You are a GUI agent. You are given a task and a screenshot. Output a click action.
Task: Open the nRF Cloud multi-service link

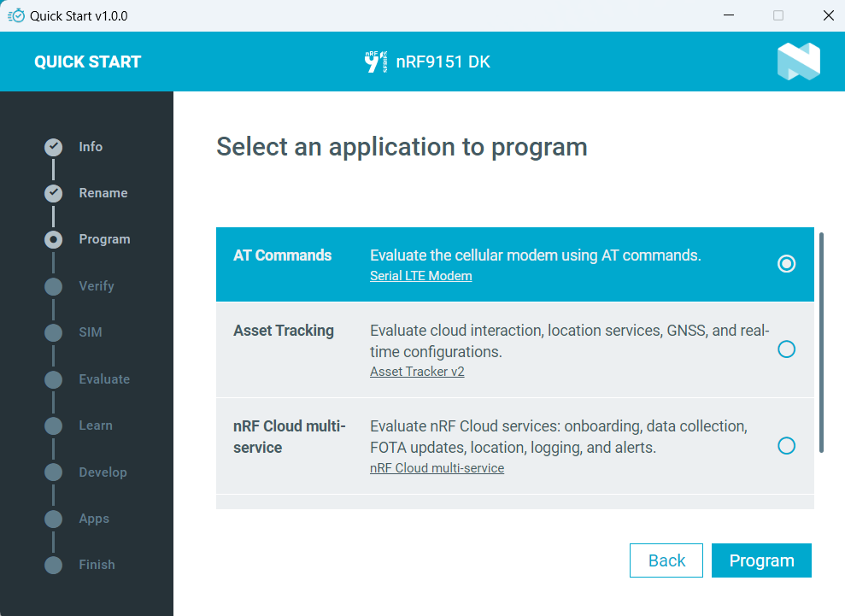point(437,468)
